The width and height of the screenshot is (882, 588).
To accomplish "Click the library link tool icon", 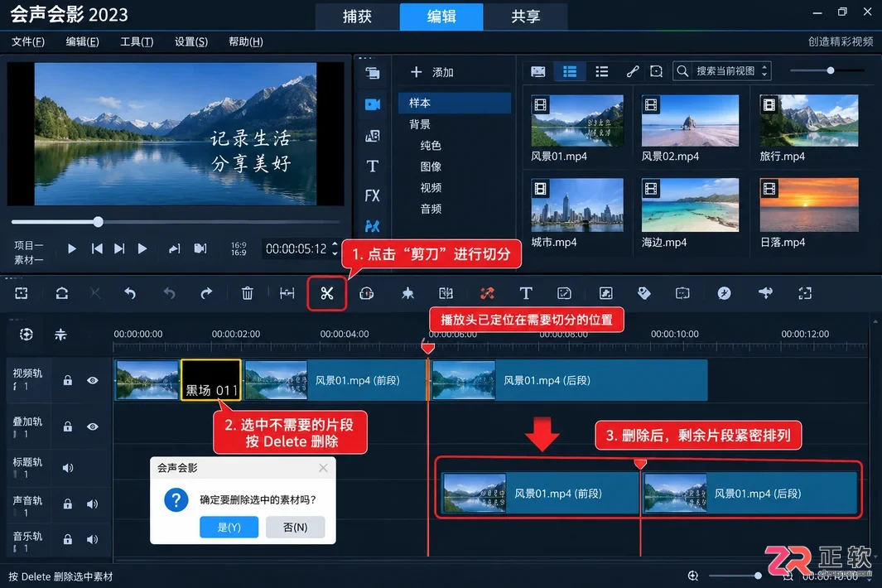I will [x=632, y=71].
